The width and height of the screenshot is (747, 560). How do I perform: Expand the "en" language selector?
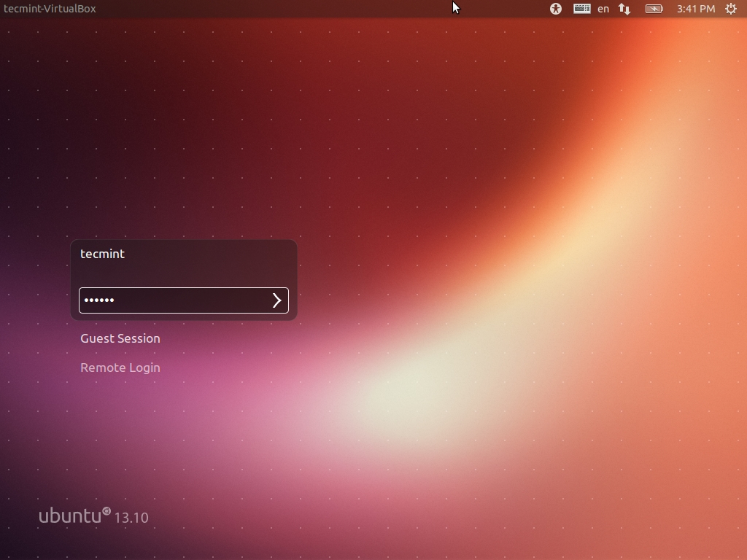point(603,9)
